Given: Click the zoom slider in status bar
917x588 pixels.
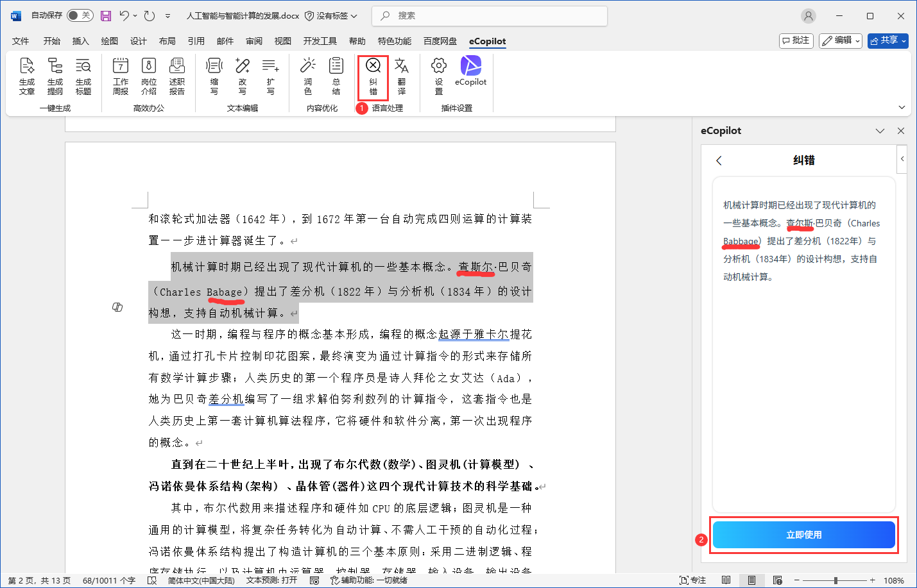Looking at the screenshot, I should point(836,580).
